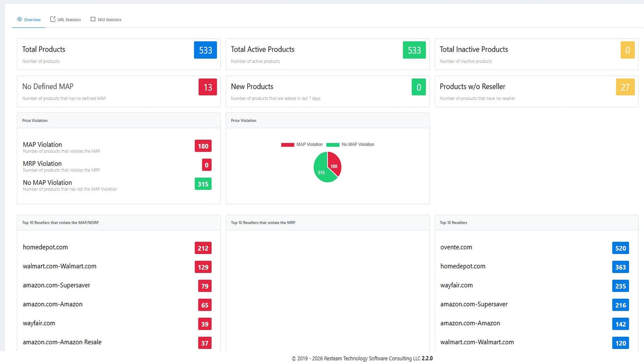This screenshot has width=644, height=362.
Task: Click the URL Statistics external-link icon
Action: coord(53,19)
